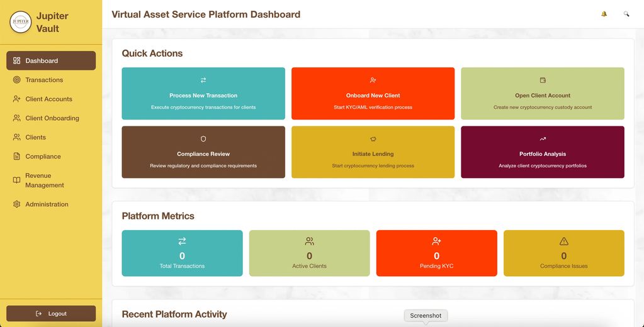Screen dimensions: 644x327
Task: Click the notification bell icon
Action: click(x=604, y=14)
